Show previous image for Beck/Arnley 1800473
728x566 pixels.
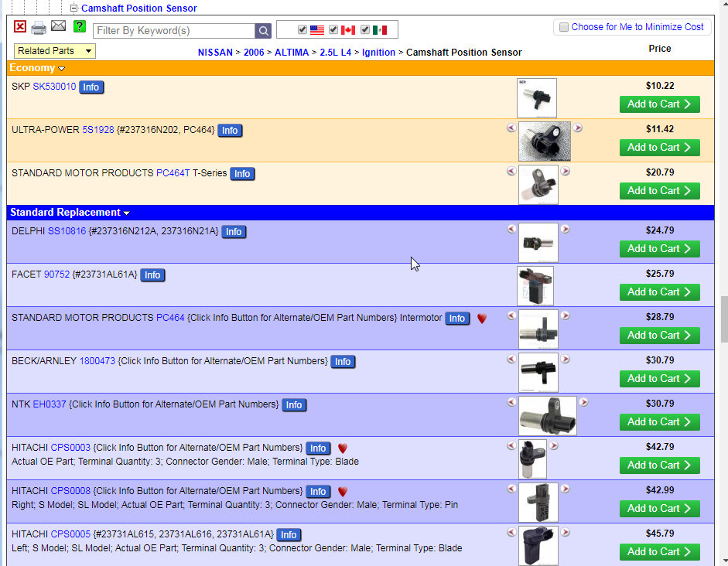click(x=511, y=359)
